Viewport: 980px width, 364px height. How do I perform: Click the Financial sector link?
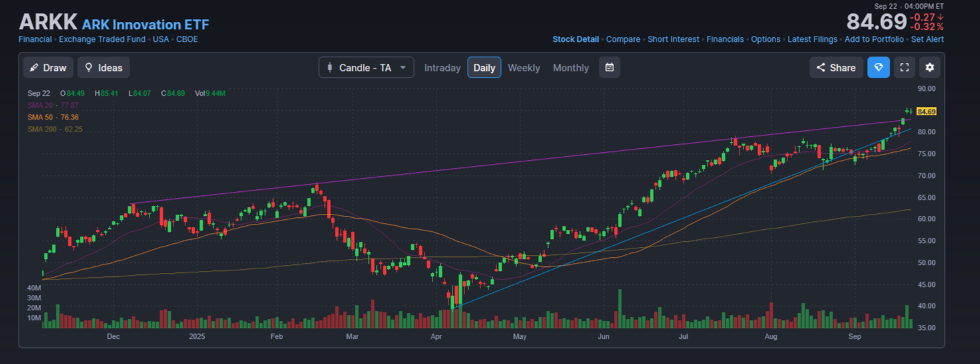tap(35, 39)
